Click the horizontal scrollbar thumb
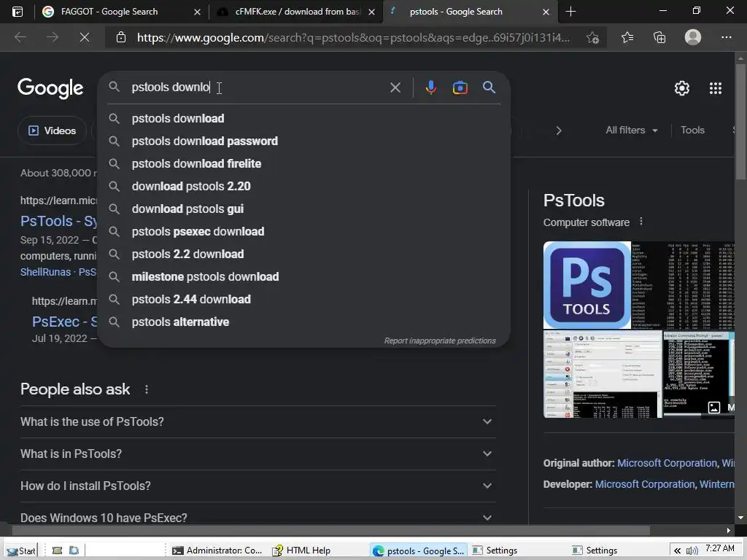The height and width of the screenshot is (560, 747). click(330, 531)
